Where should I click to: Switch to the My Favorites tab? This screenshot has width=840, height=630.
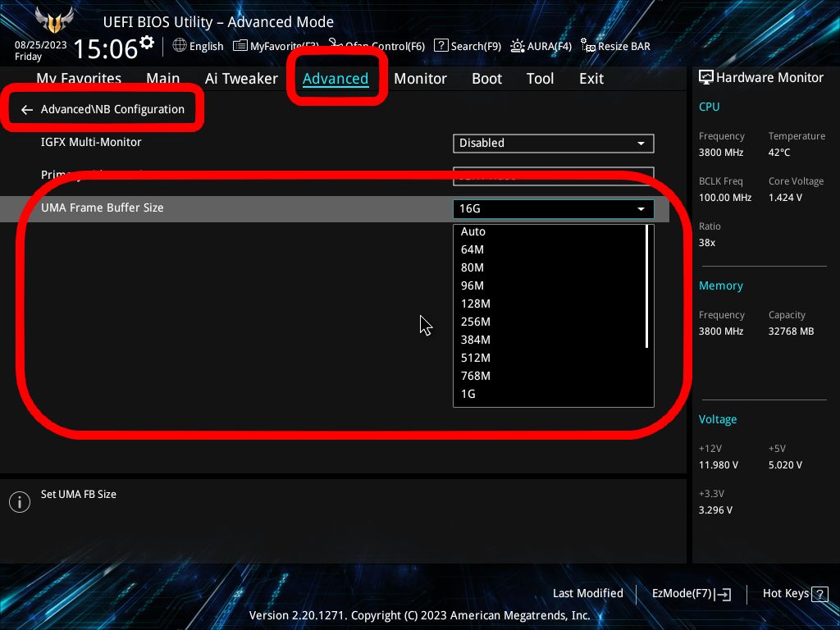pyautogui.click(x=79, y=79)
